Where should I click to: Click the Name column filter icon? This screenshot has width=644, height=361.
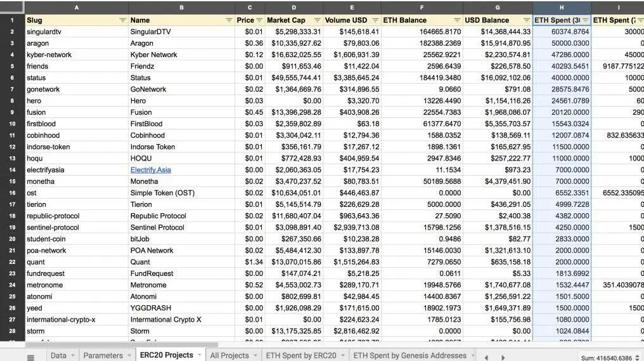(229, 20)
